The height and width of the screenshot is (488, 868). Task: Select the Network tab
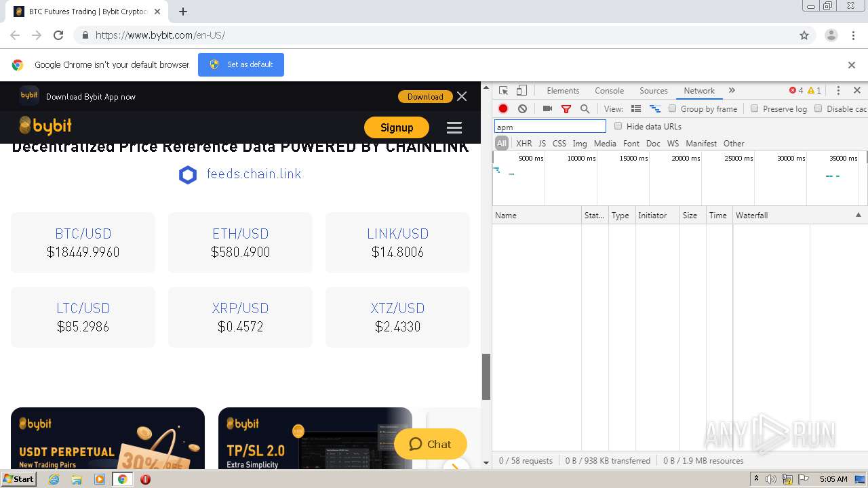coord(699,91)
